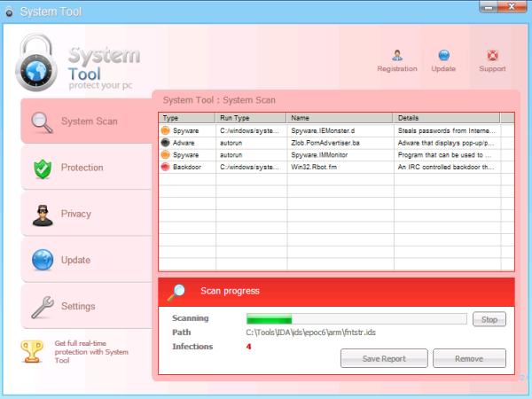
Task: Open the Registration link text
Action: click(397, 68)
